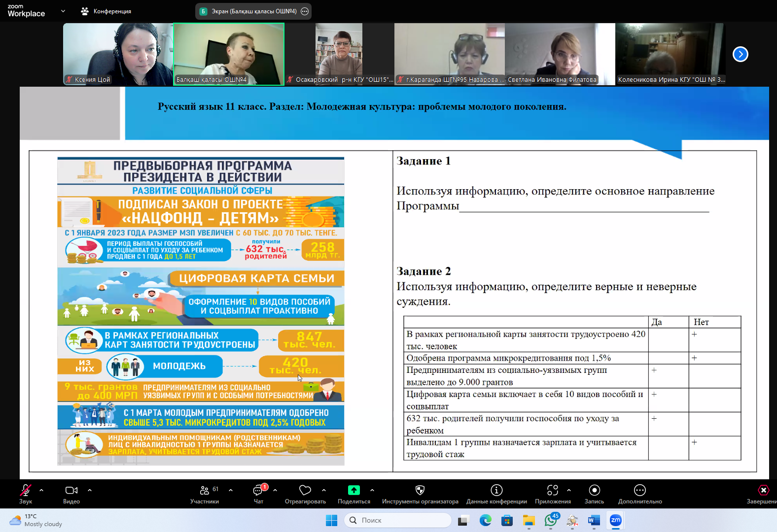777x532 pixels.
Task: Show next participants with blue arrow
Action: [740, 54]
